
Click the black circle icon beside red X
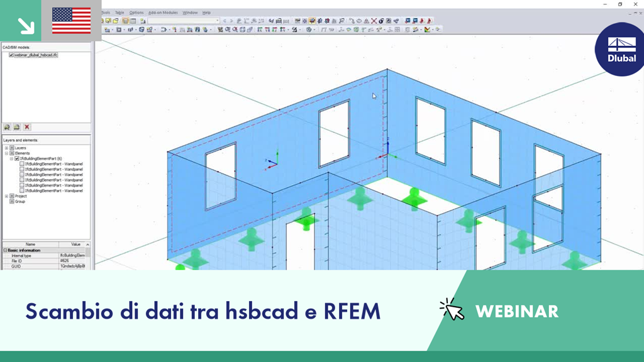[x=381, y=21]
